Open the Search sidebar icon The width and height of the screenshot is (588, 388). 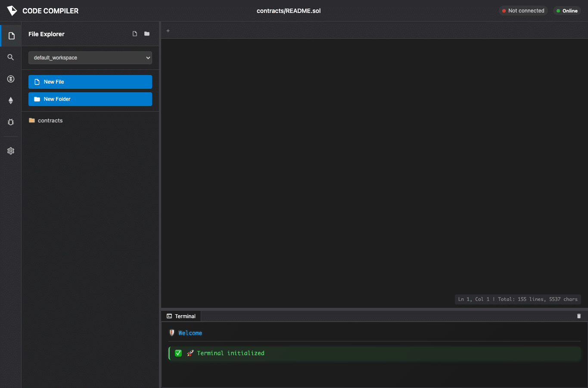click(x=11, y=57)
